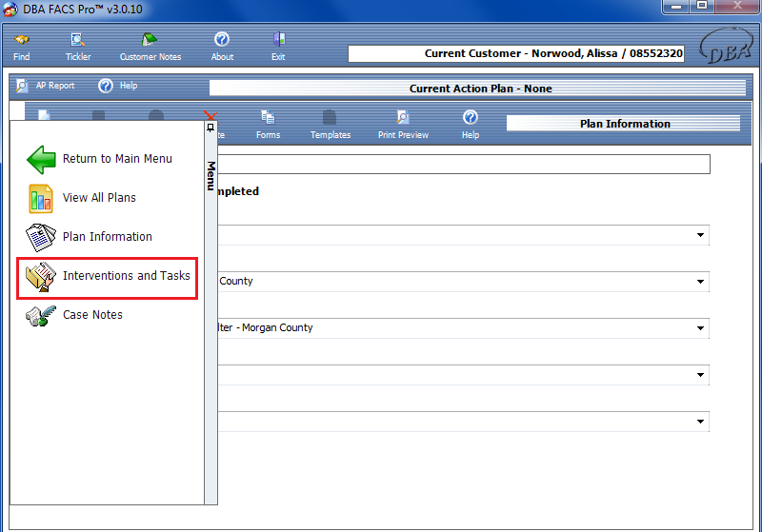The height and width of the screenshot is (532, 762).
Task: Toggle the Menu panel pin
Action: pyautogui.click(x=211, y=128)
